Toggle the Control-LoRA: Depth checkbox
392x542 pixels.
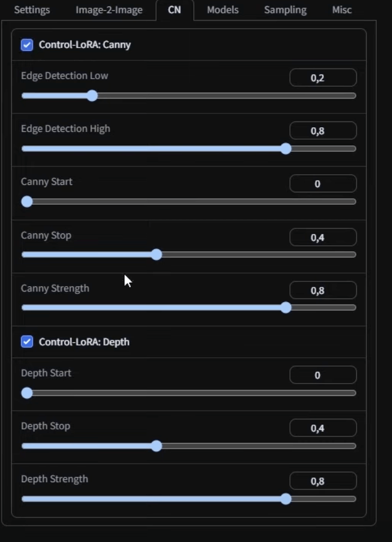26,343
